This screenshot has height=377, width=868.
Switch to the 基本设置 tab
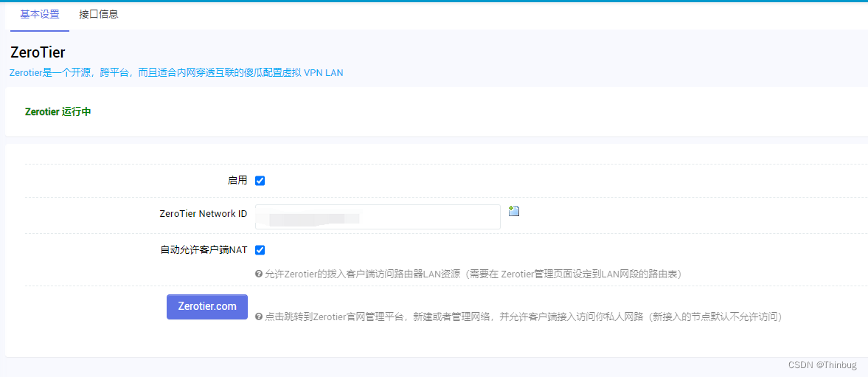point(40,15)
